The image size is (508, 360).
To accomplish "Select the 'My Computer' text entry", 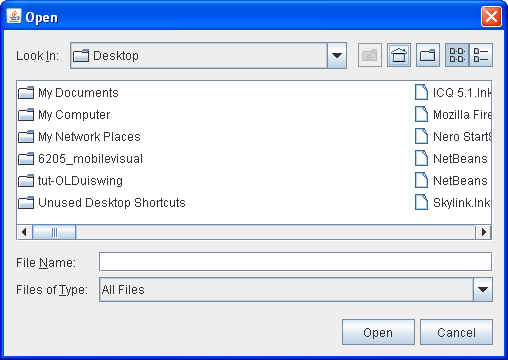I will point(74,115).
